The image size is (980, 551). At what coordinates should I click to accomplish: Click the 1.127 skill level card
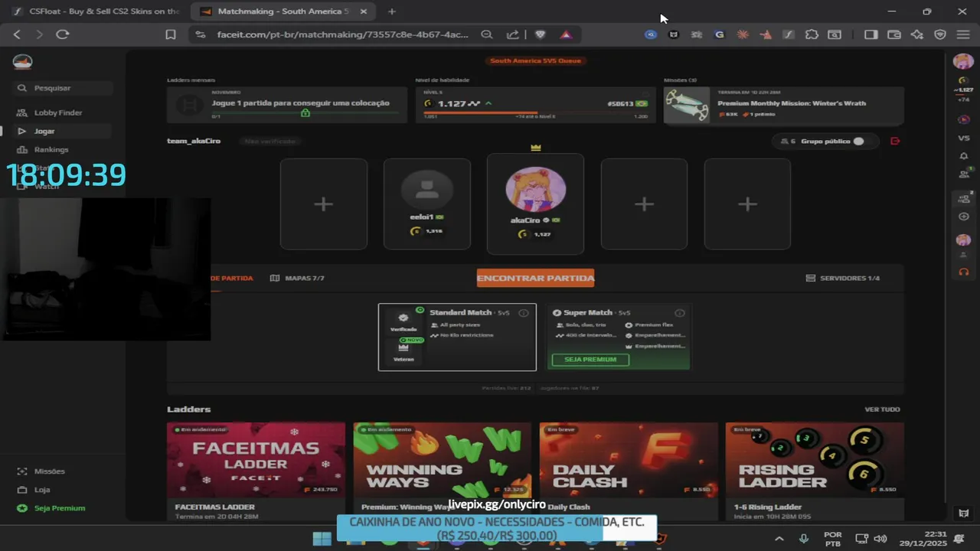click(x=535, y=104)
